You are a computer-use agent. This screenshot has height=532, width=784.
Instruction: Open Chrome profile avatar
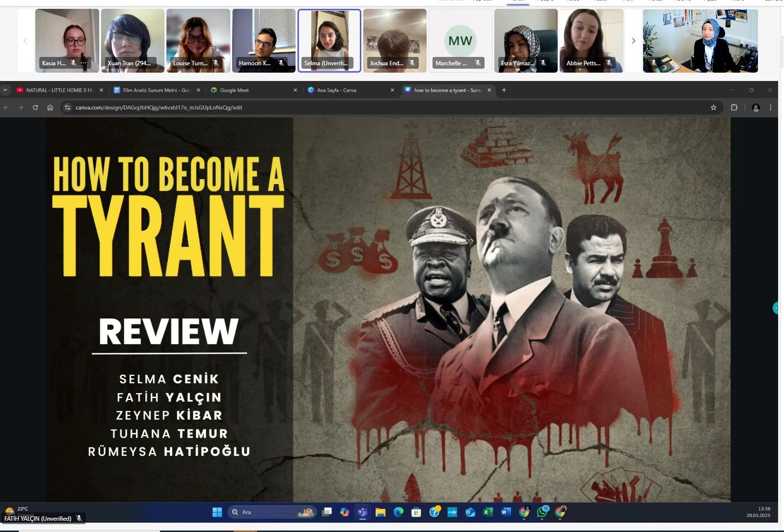click(756, 107)
